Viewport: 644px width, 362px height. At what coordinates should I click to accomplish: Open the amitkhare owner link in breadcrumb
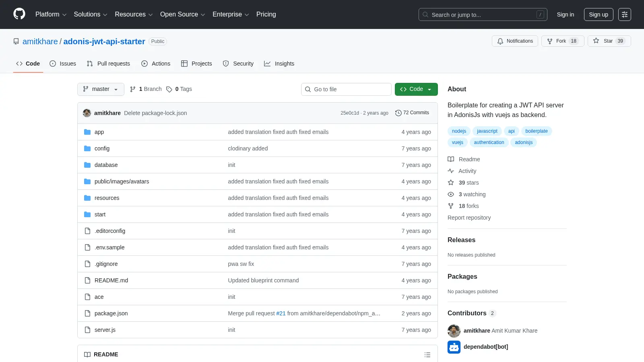(40, 41)
